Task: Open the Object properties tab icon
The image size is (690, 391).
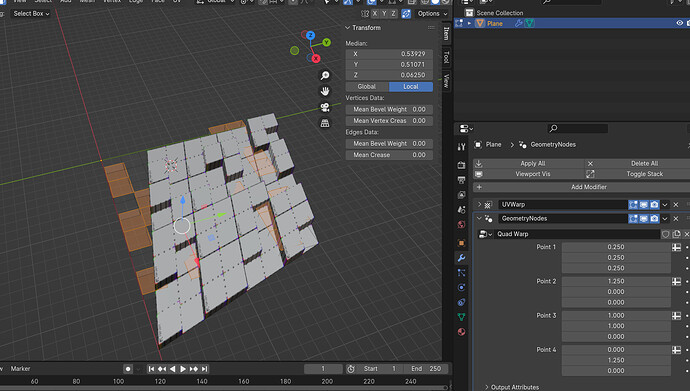Action: click(x=461, y=243)
